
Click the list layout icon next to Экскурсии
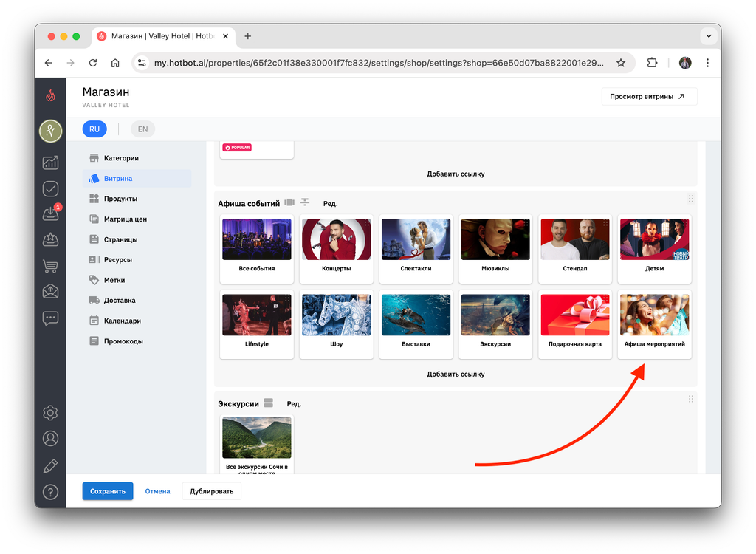[269, 403]
